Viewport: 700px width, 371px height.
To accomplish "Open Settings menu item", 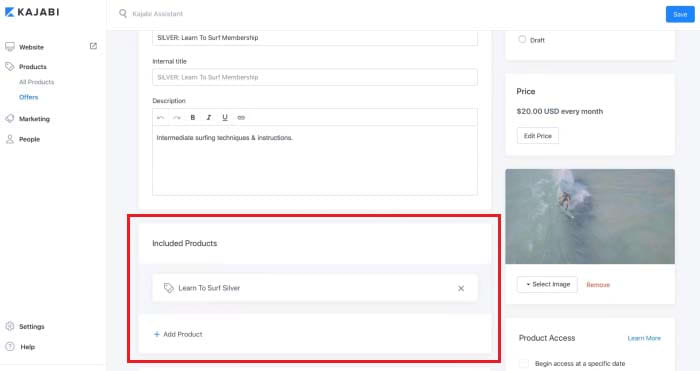I will click(x=32, y=326).
